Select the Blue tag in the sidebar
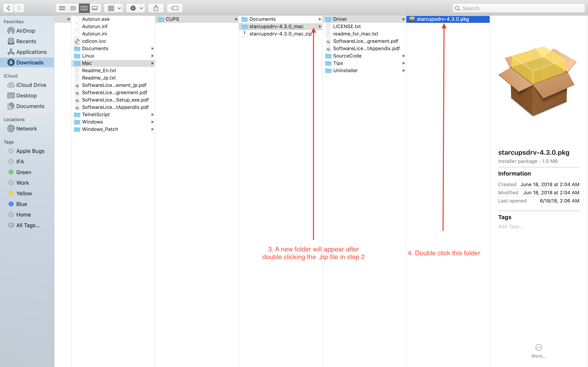The width and height of the screenshot is (588, 367). (x=21, y=204)
